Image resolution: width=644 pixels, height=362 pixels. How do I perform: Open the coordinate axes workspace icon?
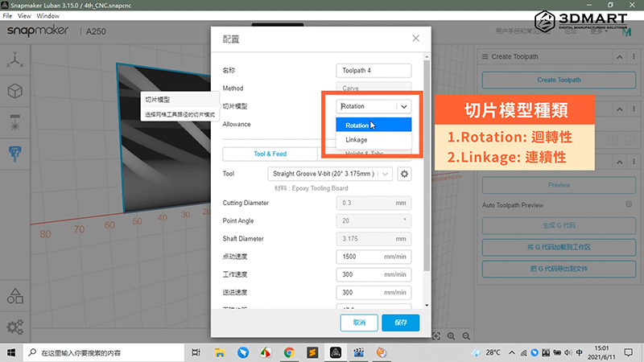(x=15, y=61)
